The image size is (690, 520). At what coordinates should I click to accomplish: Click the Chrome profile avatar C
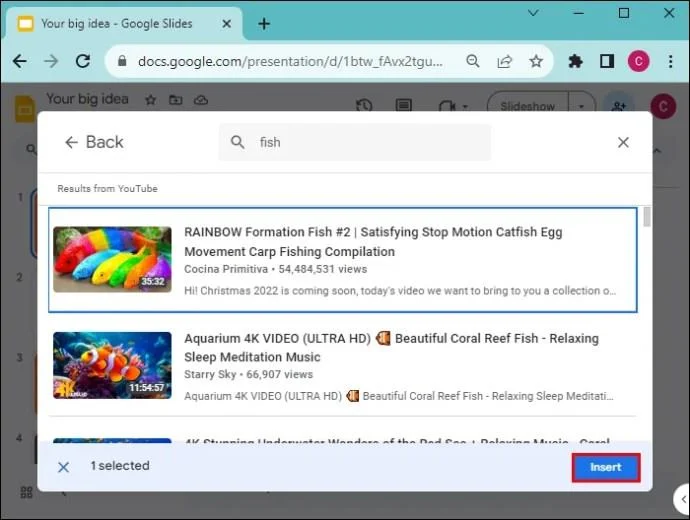638,61
